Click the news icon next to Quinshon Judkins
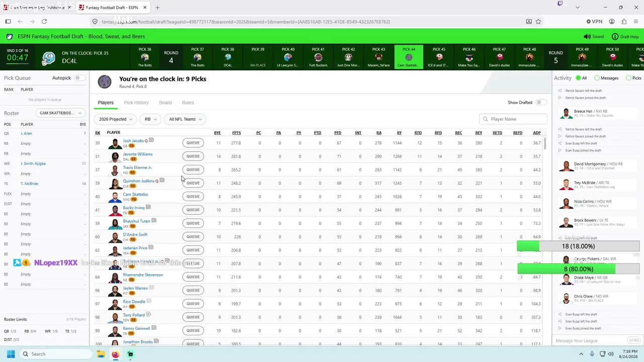The width and height of the screenshot is (644, 362). point(162,180)
